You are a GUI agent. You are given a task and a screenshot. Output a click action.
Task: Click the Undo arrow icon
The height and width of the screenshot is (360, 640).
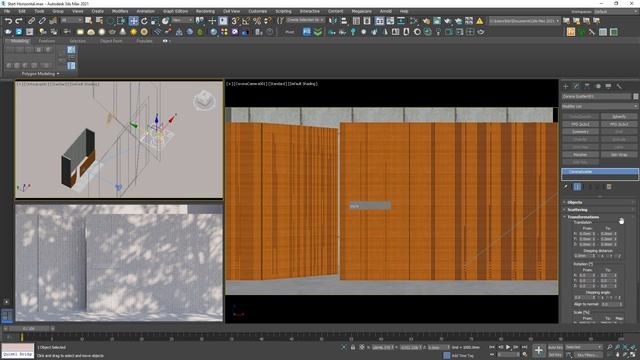coord(8,21)
